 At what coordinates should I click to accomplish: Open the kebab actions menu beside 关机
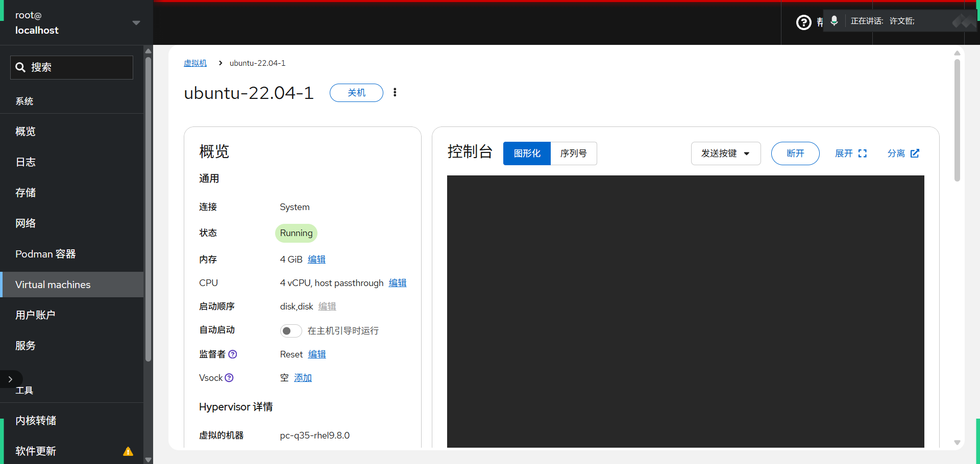[395, 92]
